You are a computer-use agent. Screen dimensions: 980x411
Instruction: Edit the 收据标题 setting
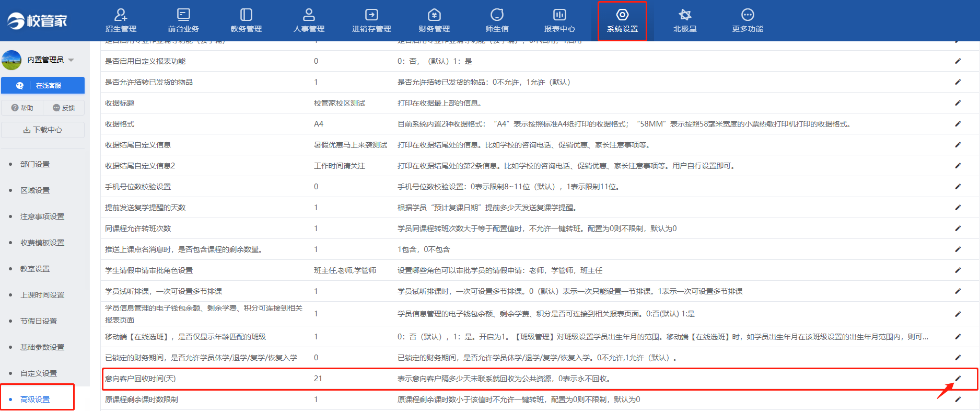click(x=958, y=103)
